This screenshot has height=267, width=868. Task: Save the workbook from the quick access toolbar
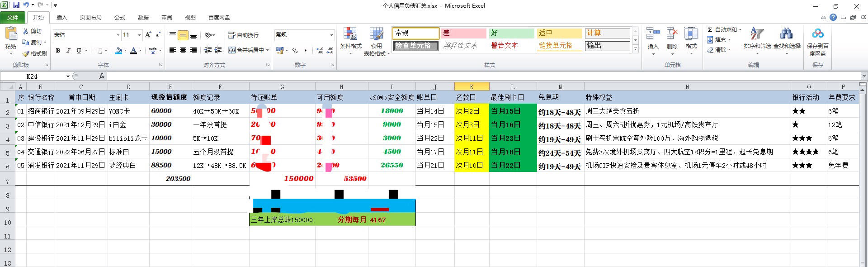click(16, 5)
